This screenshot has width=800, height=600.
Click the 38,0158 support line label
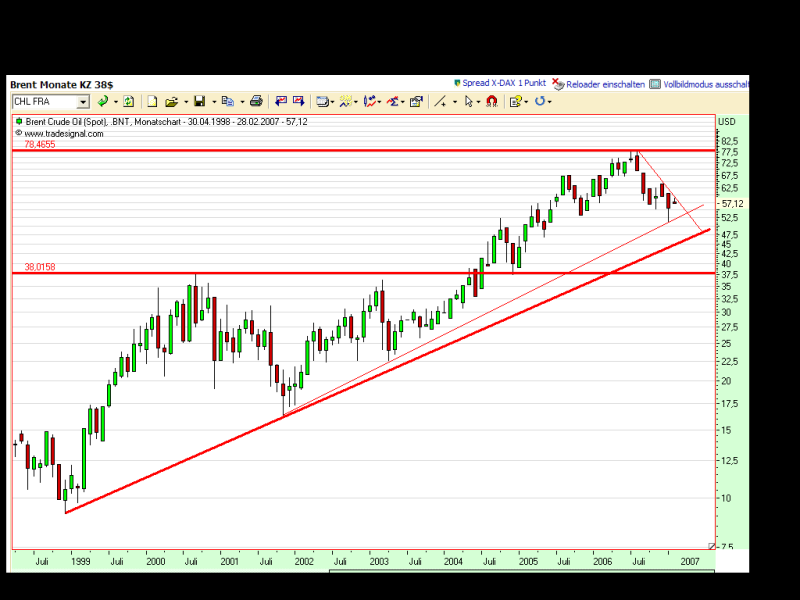point(40,267)
